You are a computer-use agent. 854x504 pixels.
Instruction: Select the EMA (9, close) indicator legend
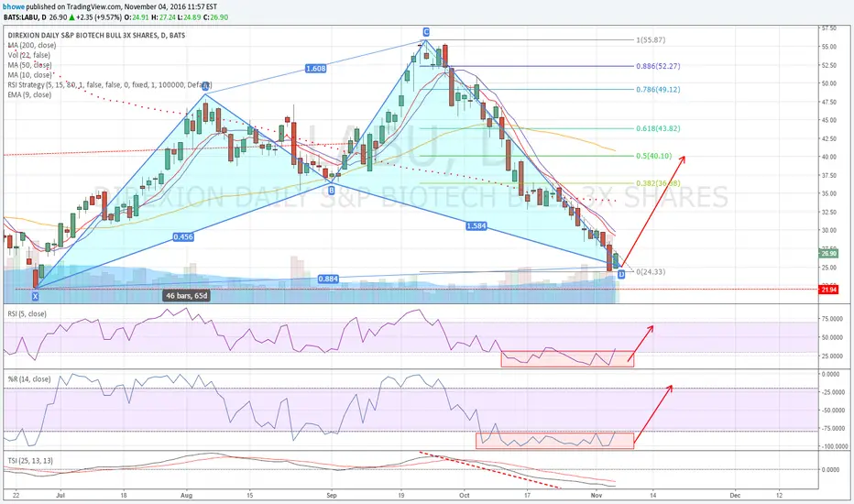pyautogui.click(x=29, y=94)
